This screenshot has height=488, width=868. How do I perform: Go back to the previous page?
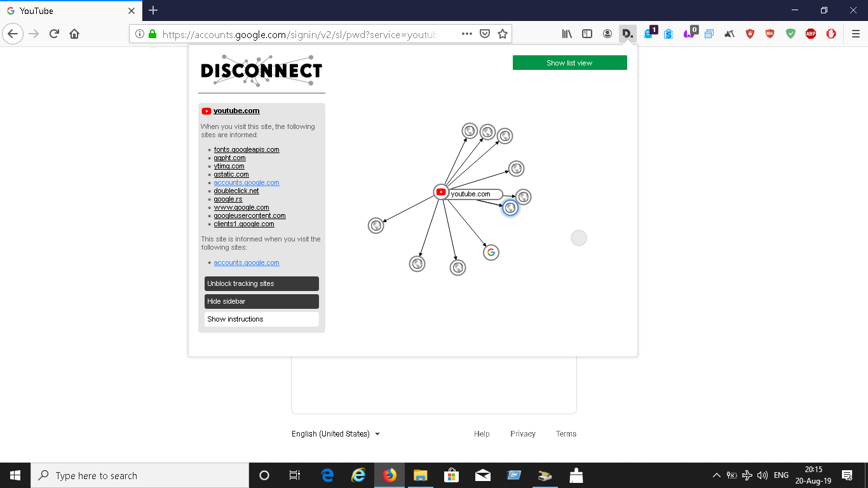13,34
